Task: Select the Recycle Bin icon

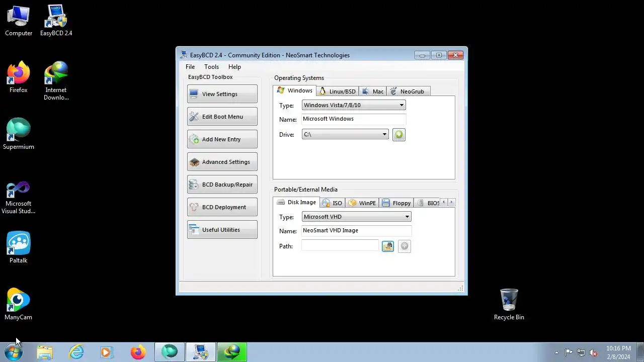Action: tap(509, 305)
